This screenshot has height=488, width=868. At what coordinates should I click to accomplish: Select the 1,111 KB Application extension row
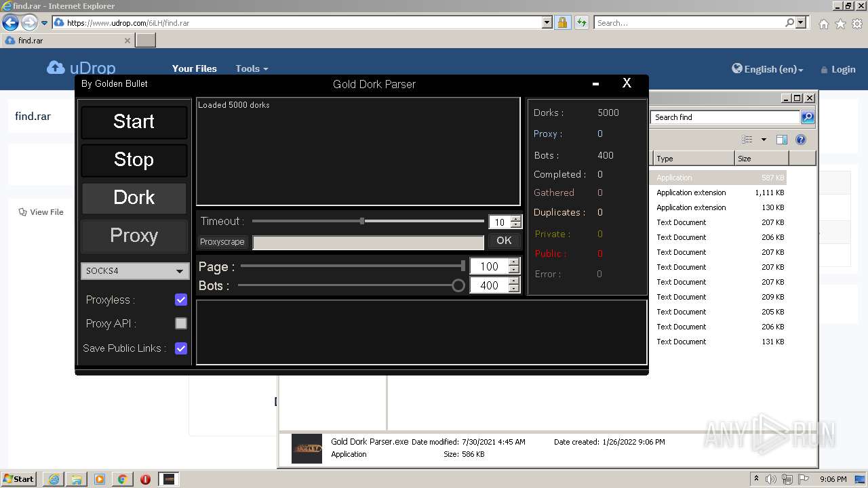point(719,192)
